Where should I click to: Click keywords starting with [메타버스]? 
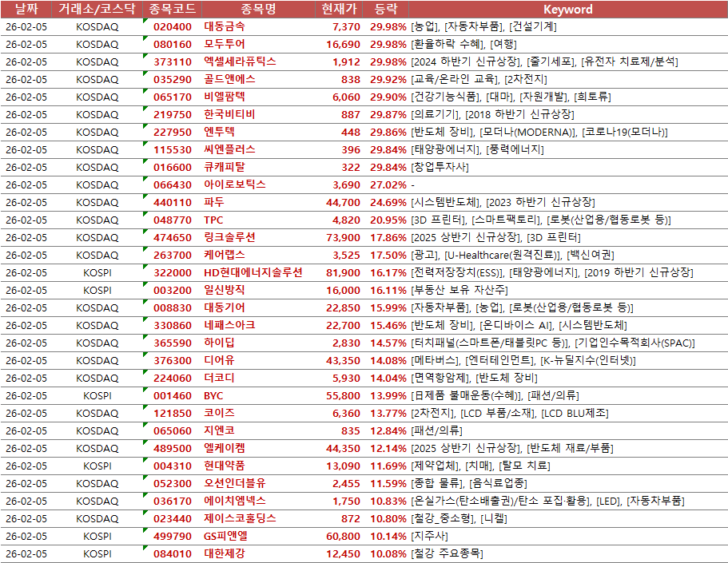click(523, 361)
